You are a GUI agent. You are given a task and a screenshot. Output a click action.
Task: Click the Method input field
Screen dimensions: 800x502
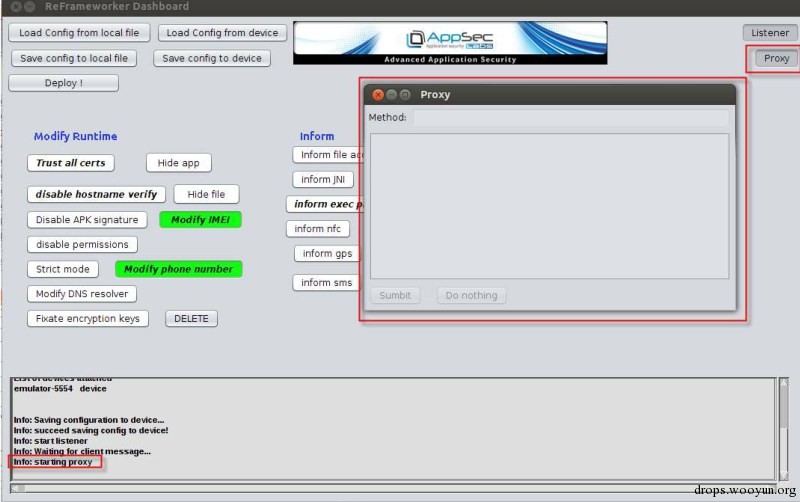tap(571, 118)
